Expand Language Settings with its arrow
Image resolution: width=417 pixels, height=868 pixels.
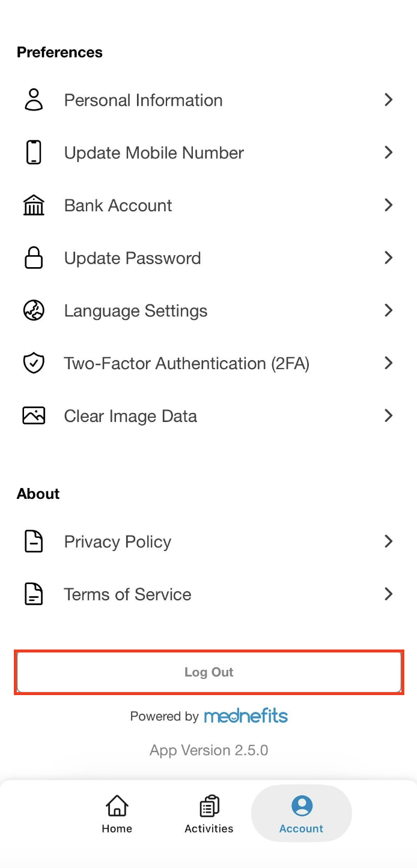pos(389,311)
